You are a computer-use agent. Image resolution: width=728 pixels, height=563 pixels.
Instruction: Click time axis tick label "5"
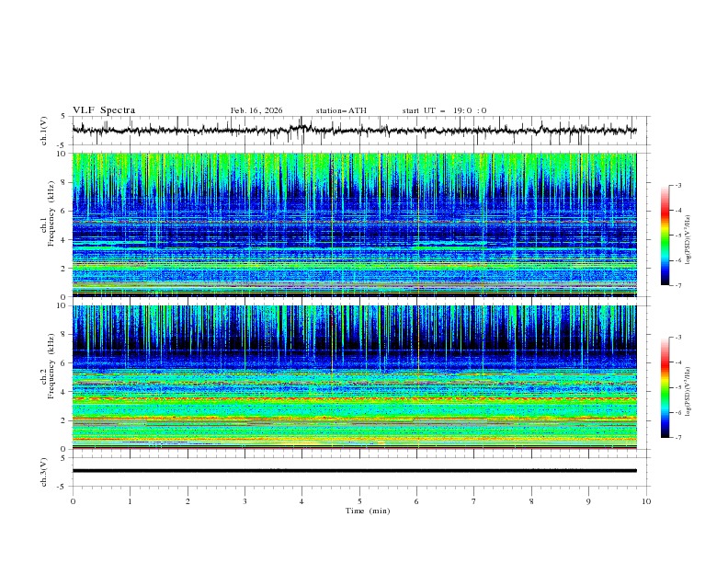point(359,501)
